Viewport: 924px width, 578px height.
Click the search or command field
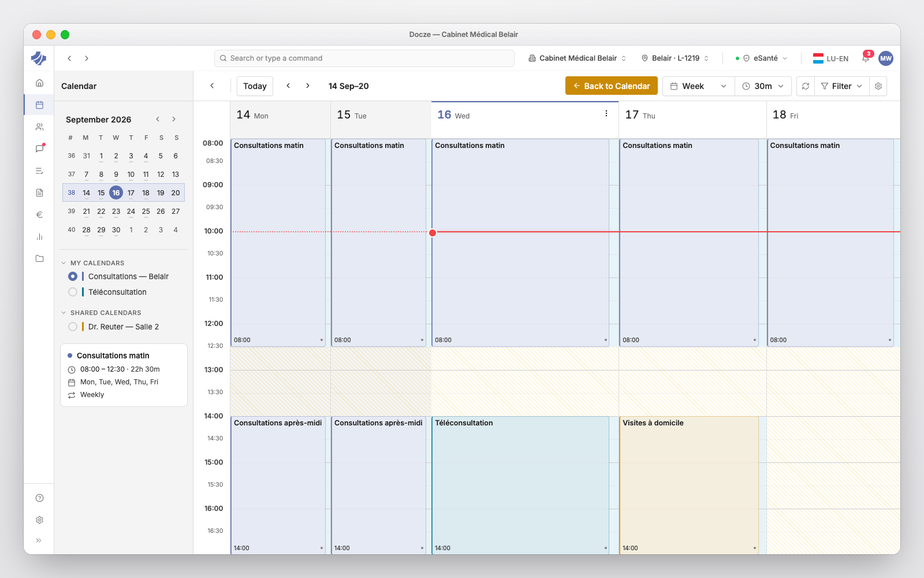364,58
